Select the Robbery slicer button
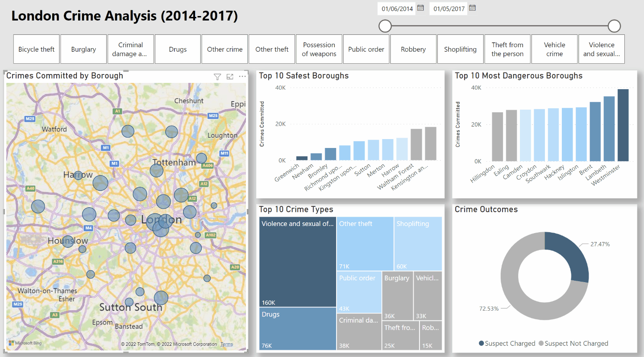Image resolution: width=644 pixels, height=357 pixels. coord(413,49)
